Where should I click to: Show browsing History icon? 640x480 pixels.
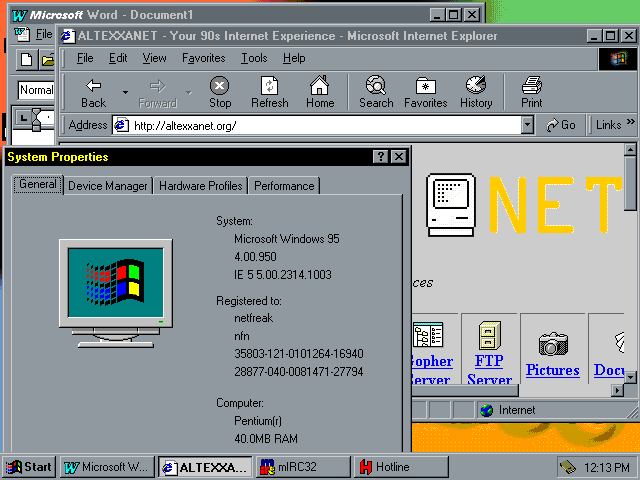pyautogui.click(x=476, y=84)
